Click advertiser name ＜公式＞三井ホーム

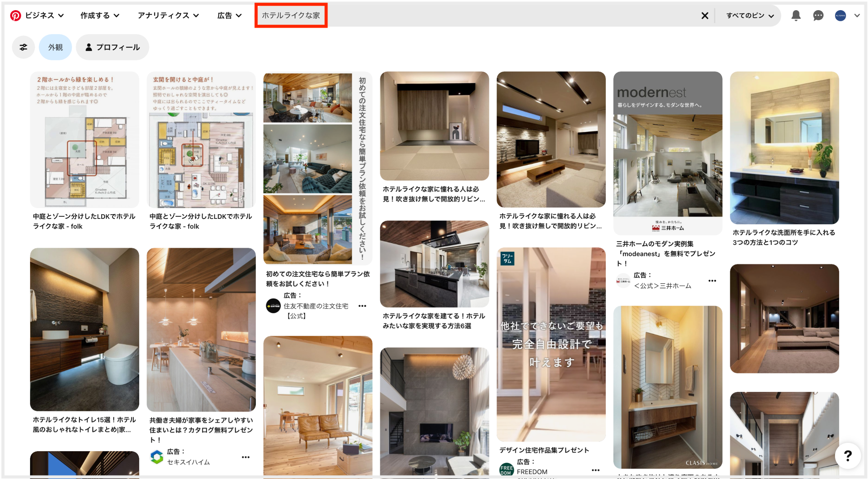663,286
